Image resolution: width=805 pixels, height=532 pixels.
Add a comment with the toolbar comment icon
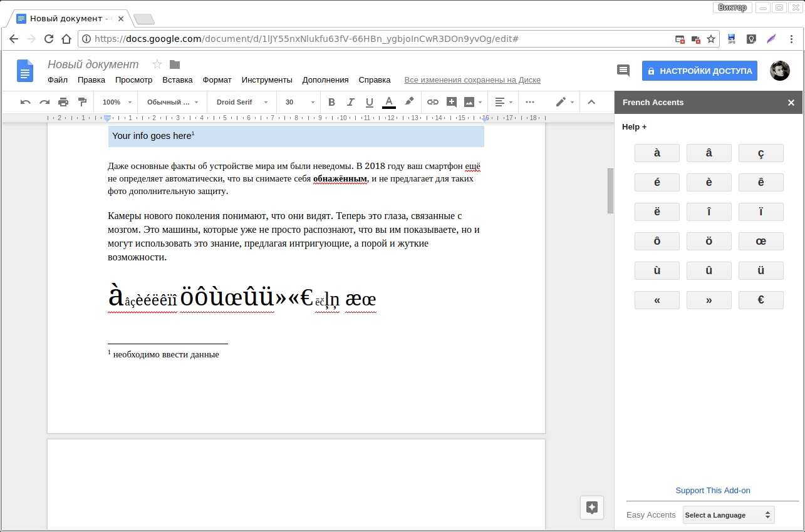(451, 102)
